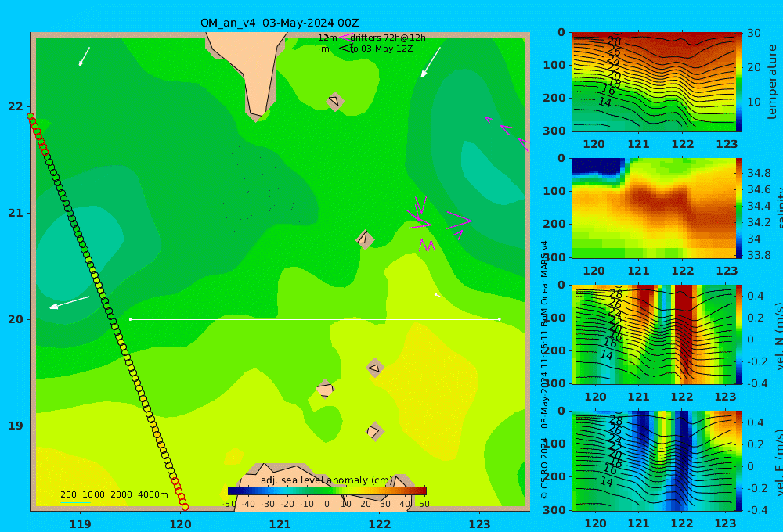Click the vertical "© CSIRO 2024" copyright text
Viewport: 783px width, 532px height.
click(544, 468)
